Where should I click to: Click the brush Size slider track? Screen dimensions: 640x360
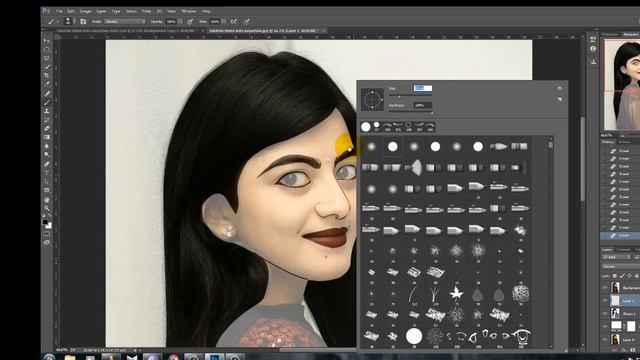tap(410, 96)
